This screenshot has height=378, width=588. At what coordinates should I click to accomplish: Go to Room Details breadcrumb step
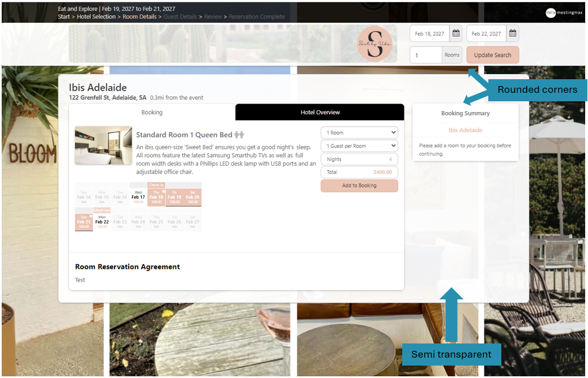click(x=139, y=16)
